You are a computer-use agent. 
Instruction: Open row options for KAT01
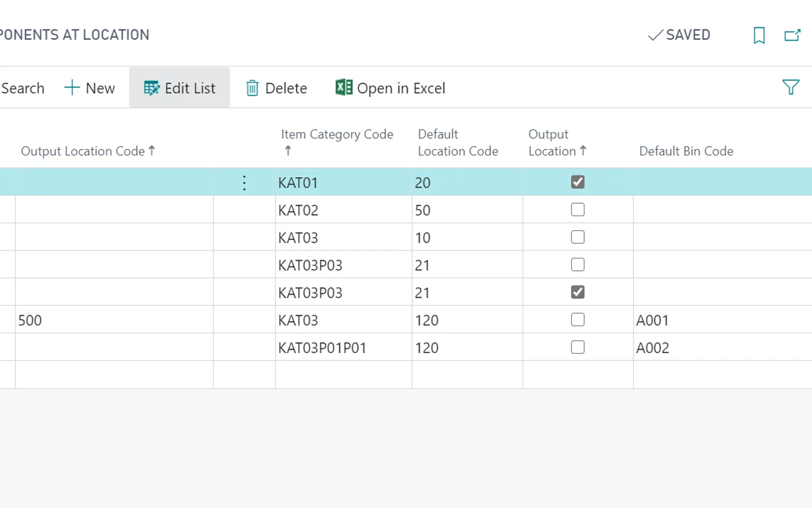tap(244, 182)
